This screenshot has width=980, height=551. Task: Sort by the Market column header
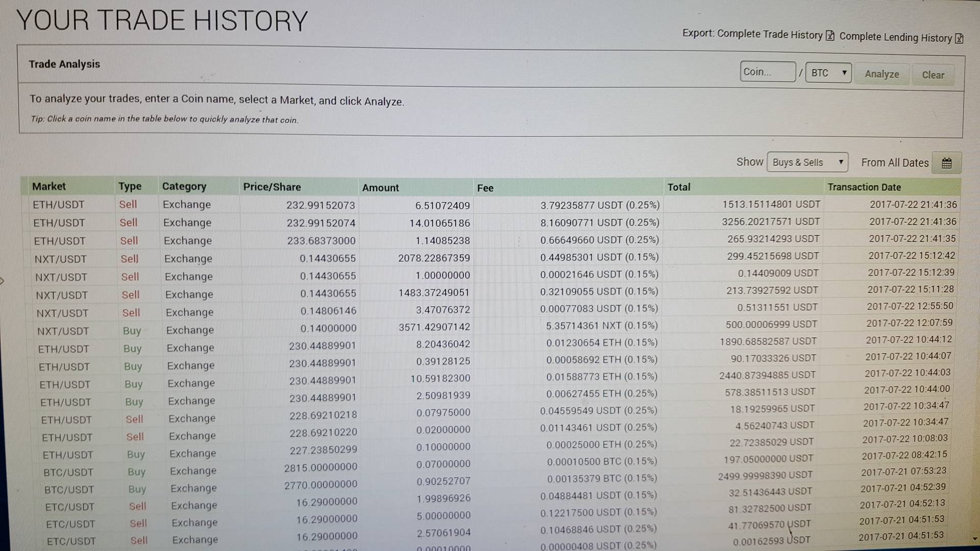49,186
